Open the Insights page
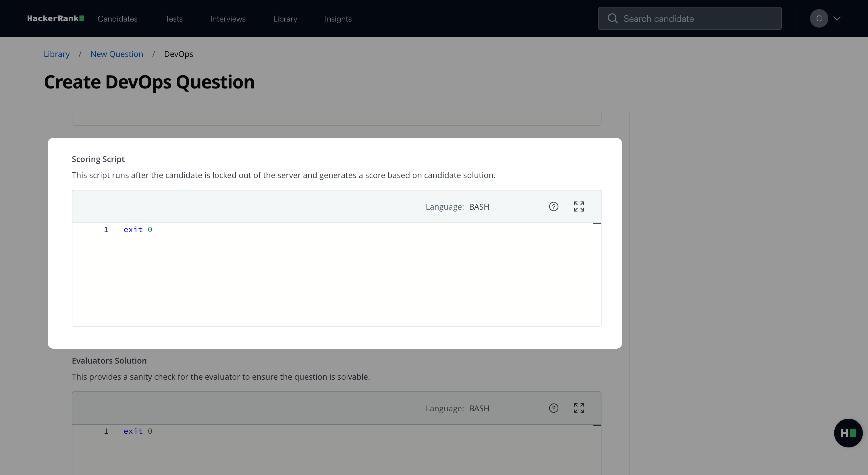 click(x=338, y=19)
